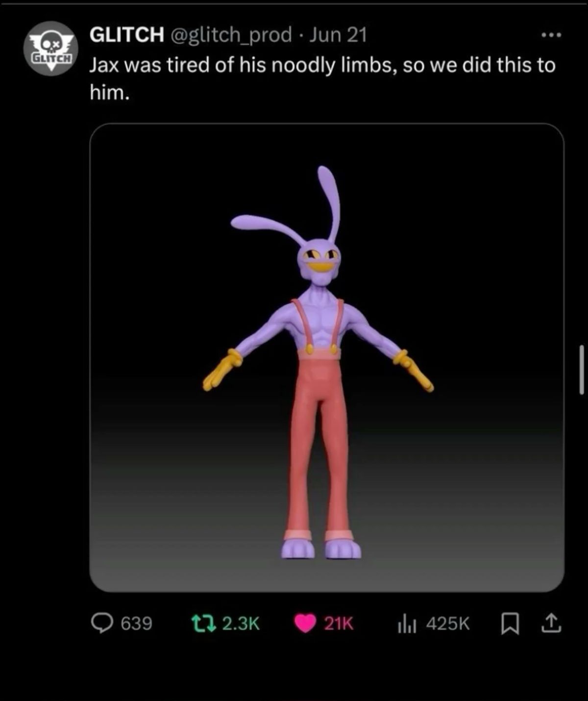Click the 425K views count
The width and height of the screenshot is (588, 701).
coord(448,624)
